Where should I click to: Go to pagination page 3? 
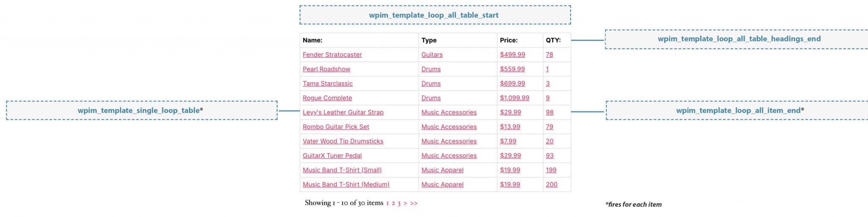tap(399, 203)
